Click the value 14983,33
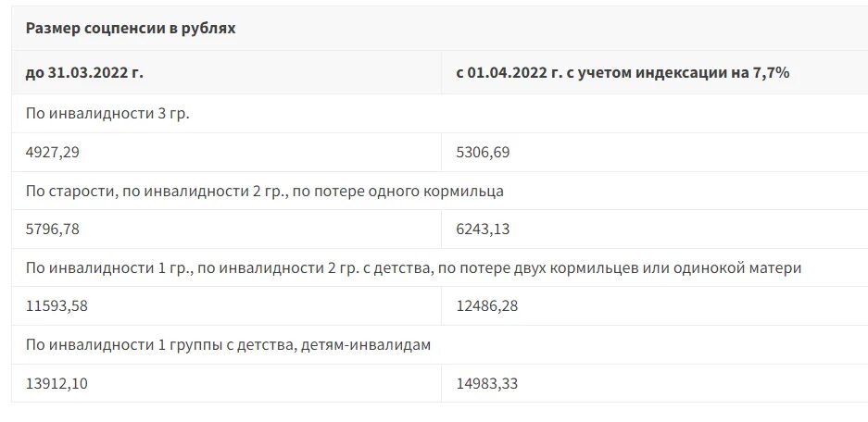 [x=487, y=383]
